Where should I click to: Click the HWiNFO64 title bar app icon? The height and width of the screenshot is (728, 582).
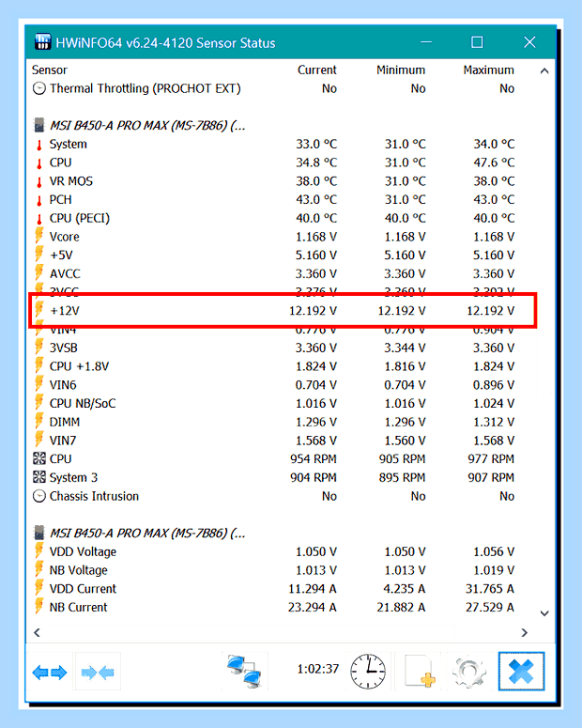point(42,41)
